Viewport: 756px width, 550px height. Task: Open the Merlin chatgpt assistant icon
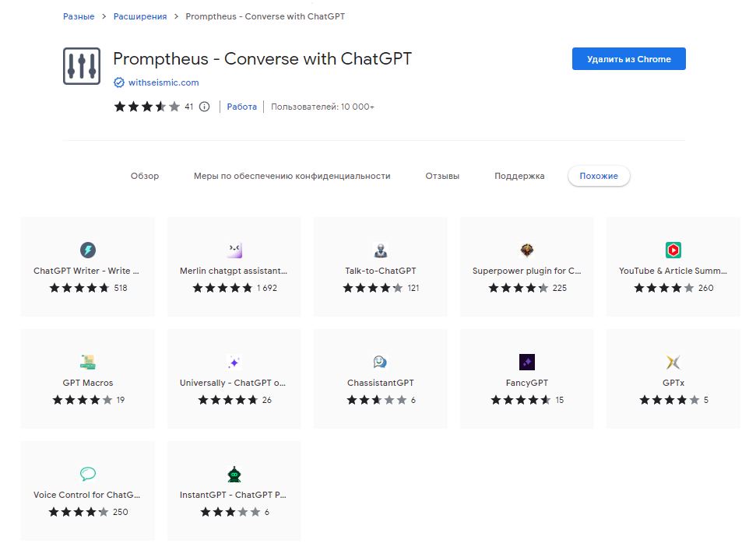(234, 250)
